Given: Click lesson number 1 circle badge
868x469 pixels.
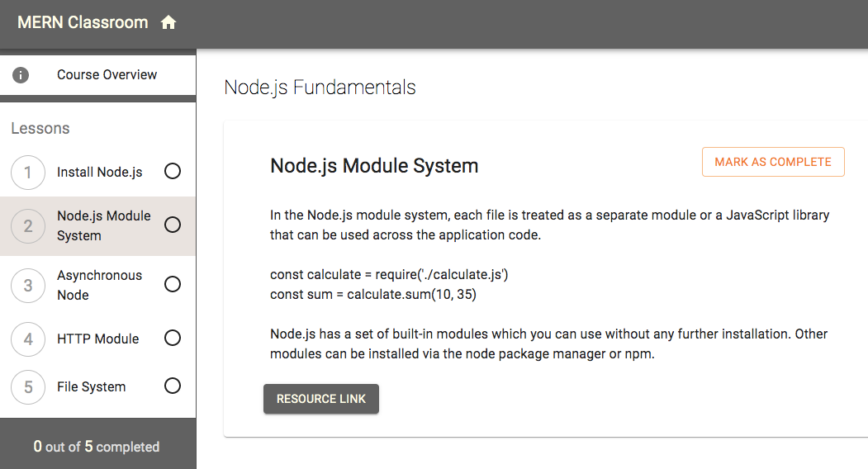Looking at the screenshot, I should (x=28, y=173).
